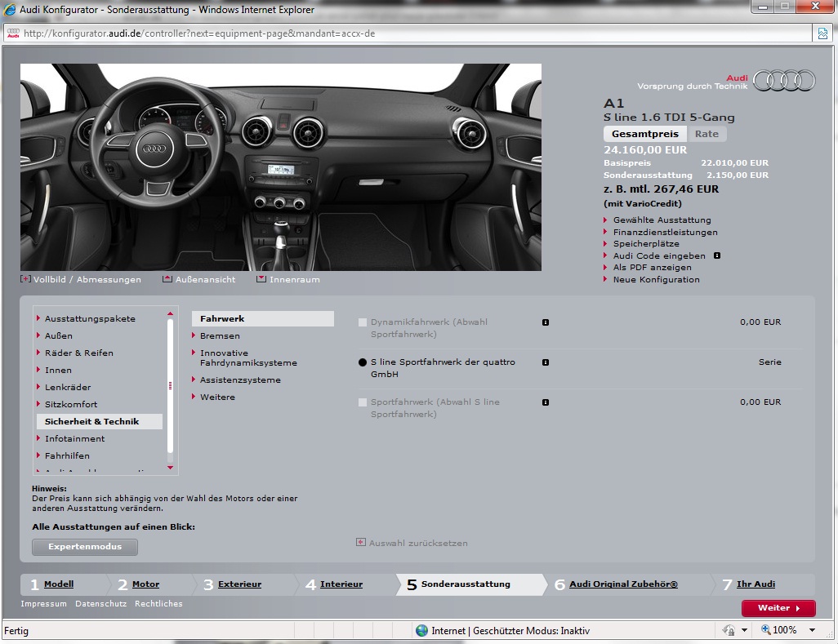Click the Weiter button
Image resolution: width=838 pixels, height=644 pixels.
(x=778, y=608)
